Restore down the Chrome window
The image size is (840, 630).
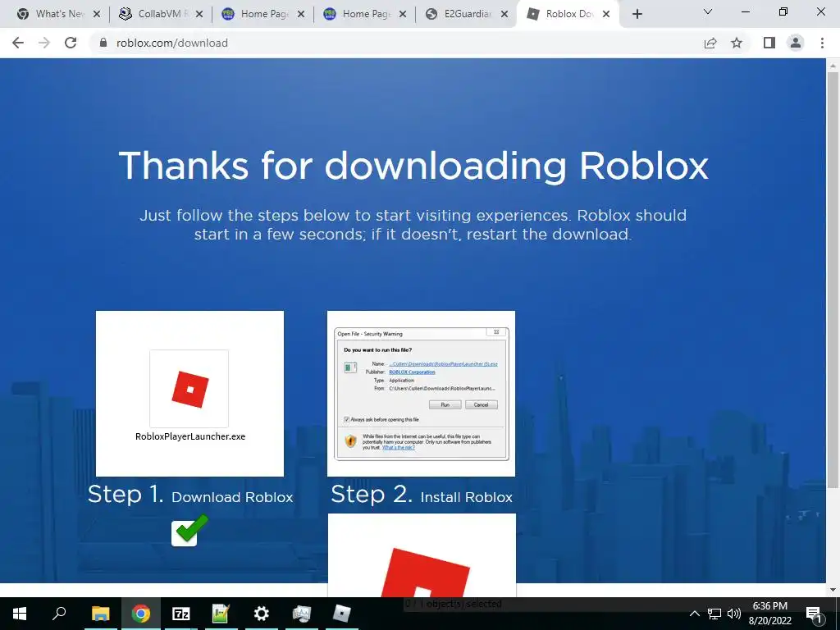[783, 11]
